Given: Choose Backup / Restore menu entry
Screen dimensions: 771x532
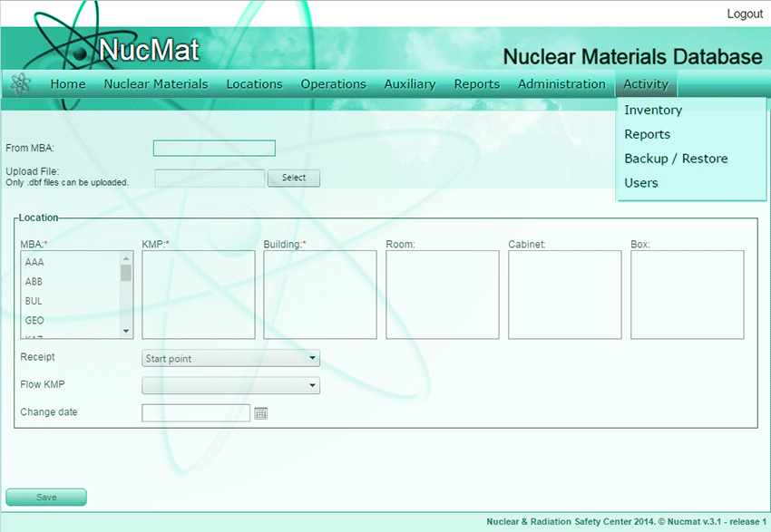Looking at the screenshot, I should 676,159.
